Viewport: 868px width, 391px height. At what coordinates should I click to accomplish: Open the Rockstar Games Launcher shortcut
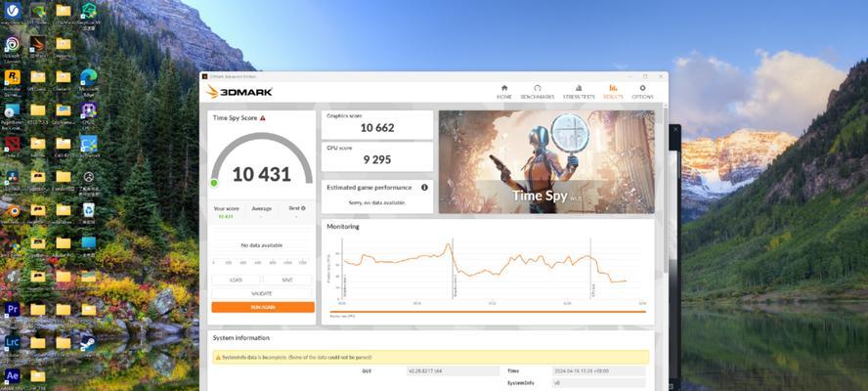12,80
